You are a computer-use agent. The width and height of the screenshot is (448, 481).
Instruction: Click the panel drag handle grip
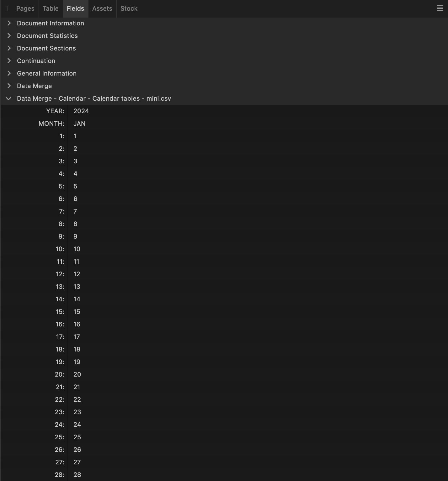(x=7, y=9)
